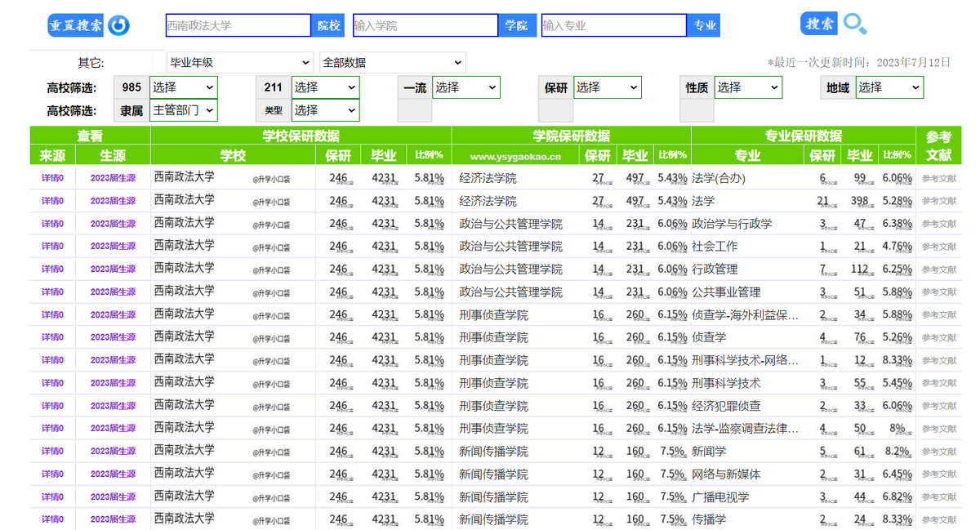
Task: Click the blue 搜索 button
Action: 818,23
